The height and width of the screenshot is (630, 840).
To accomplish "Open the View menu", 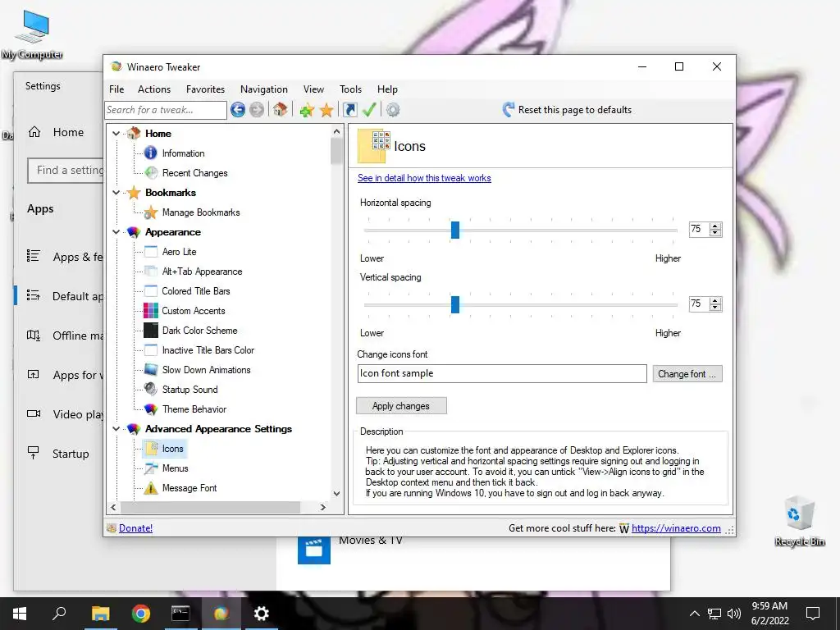I will (313, 89).
